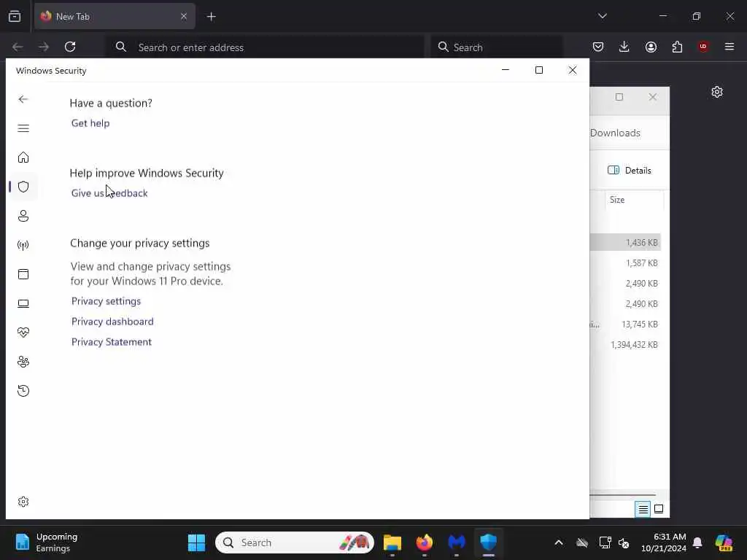Open Family options icon
The height and width of the screenshot is (560, 747).
pyautogui.click(x=23, y=362)
